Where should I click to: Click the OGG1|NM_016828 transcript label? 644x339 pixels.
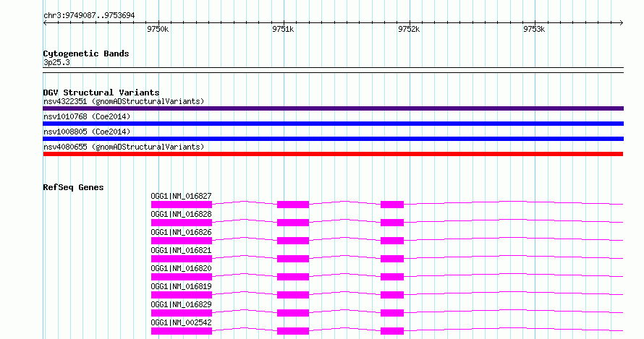point(181,214)
